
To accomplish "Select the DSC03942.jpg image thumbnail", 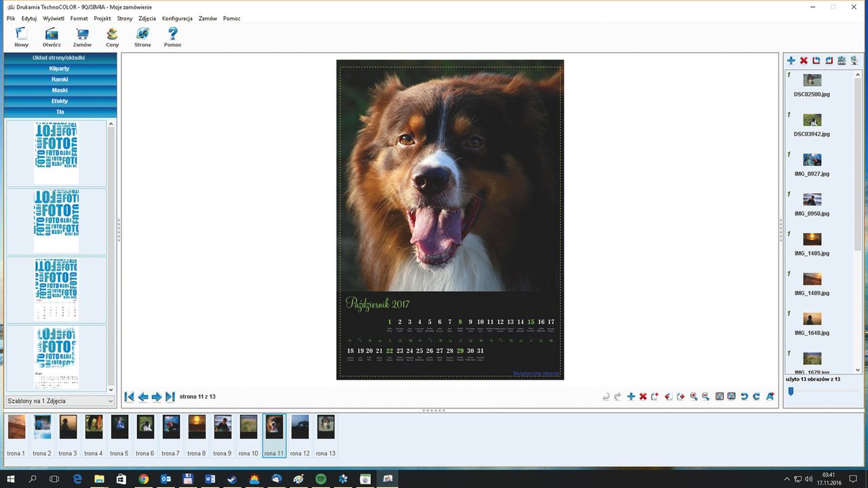I will tap(812, 120).
